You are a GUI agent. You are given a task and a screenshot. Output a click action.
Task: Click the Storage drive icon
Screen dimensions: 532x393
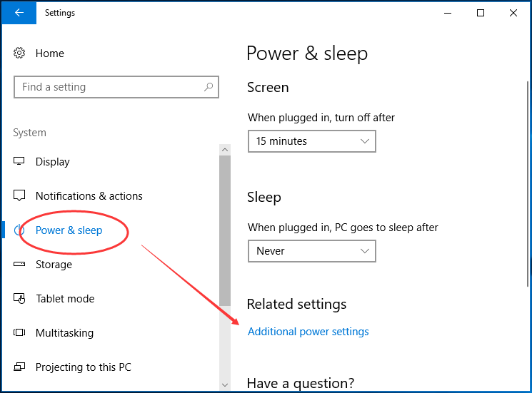click(19, 264)
